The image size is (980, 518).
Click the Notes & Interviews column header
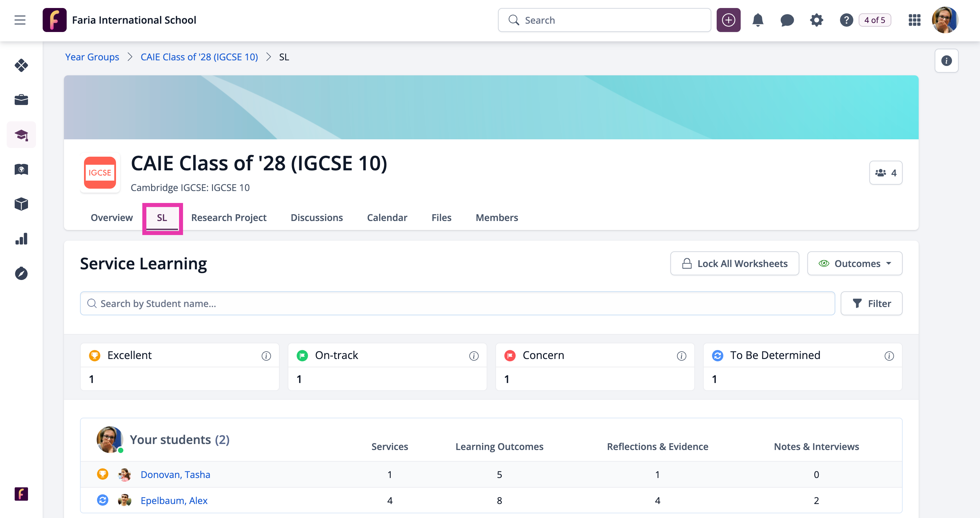click(x=816, y=446)
